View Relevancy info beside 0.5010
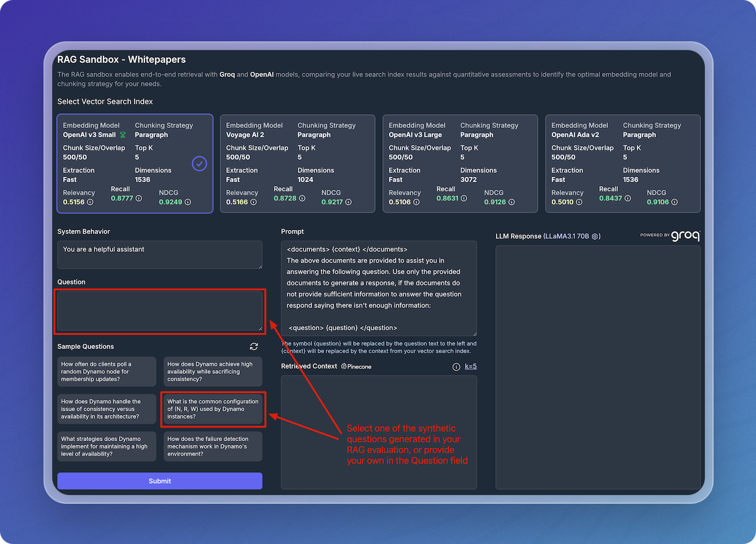The width and height of the screenshot is (756, 544). 579,202
